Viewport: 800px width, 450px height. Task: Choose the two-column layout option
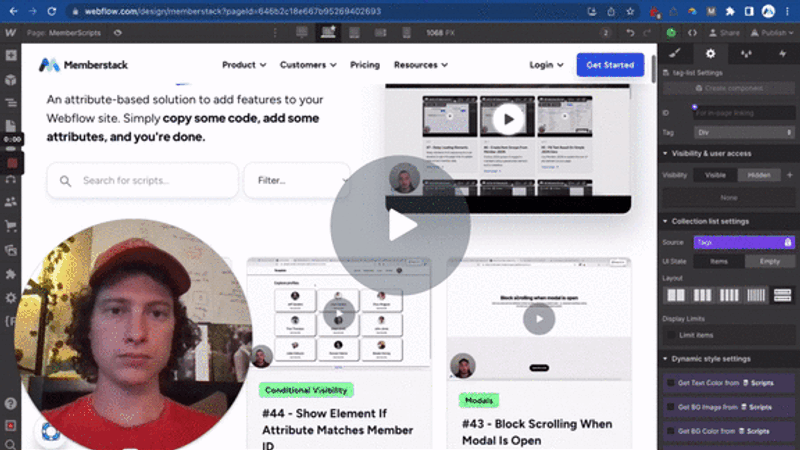click(676, 295)
